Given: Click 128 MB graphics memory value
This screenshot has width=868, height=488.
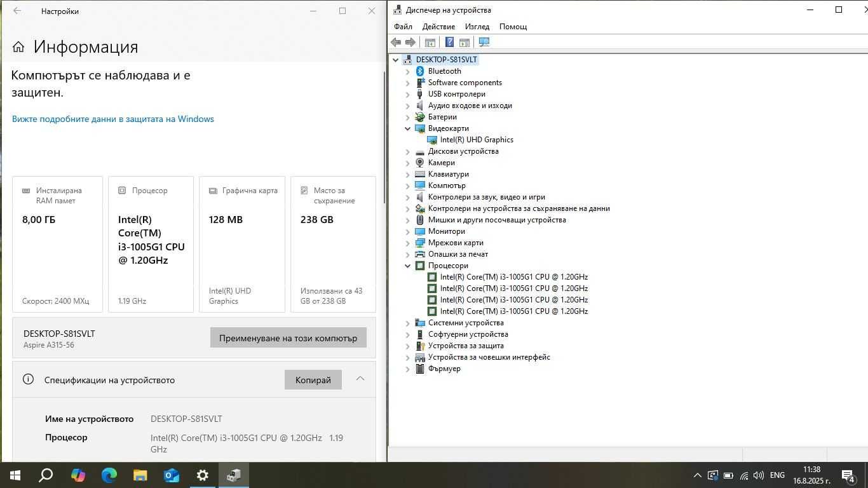Looking at the screenshot, I should [226, 220].
